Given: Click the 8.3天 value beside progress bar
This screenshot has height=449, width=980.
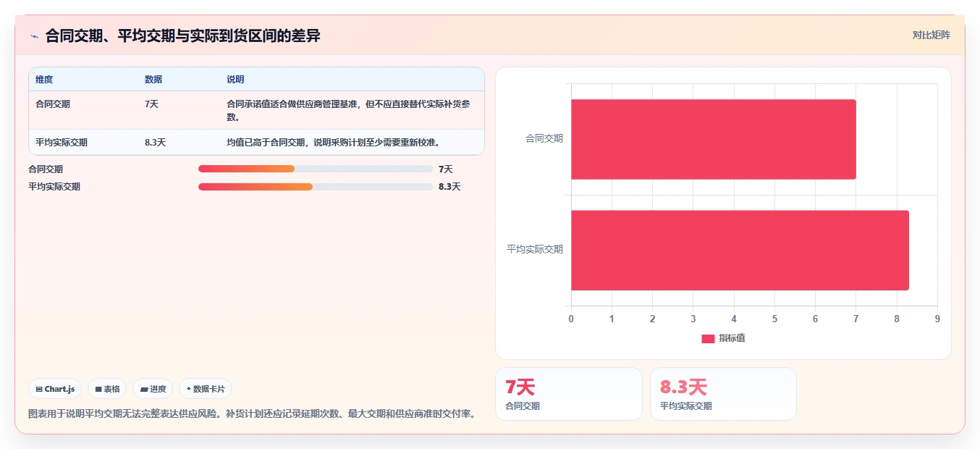Looking at the screenshot, I should 449,186.
